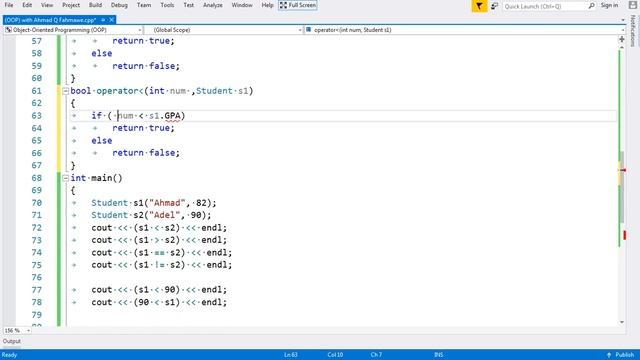This screenshot has height=360, width=640.
Task: Click the scroll up arrow of the editor scrollbar
Action: point(622,47)
